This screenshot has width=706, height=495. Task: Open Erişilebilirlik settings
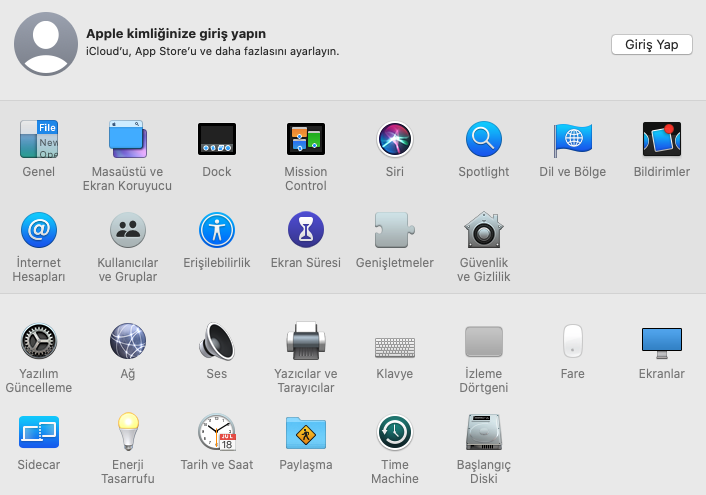(x=217, y=230)
